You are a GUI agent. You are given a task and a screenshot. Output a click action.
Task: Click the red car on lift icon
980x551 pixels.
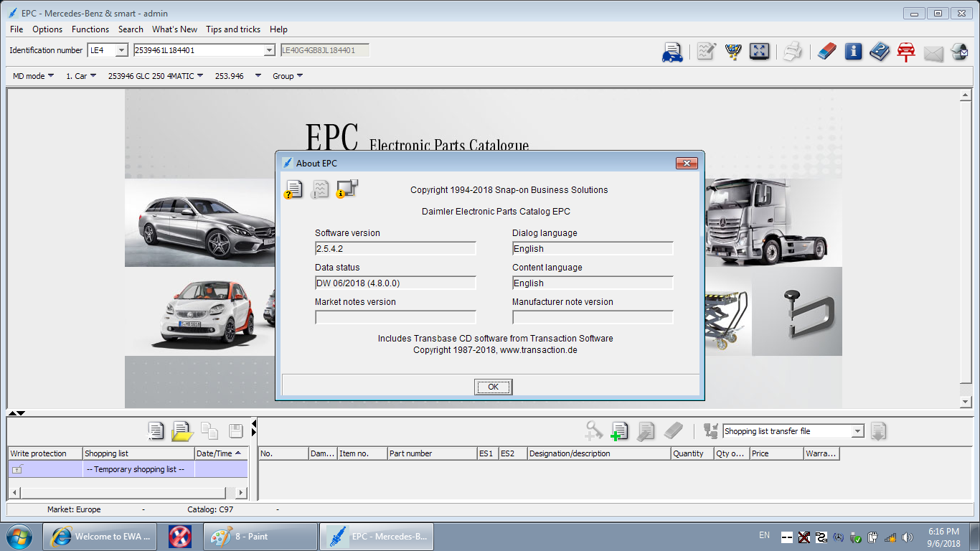coord(906,52)
